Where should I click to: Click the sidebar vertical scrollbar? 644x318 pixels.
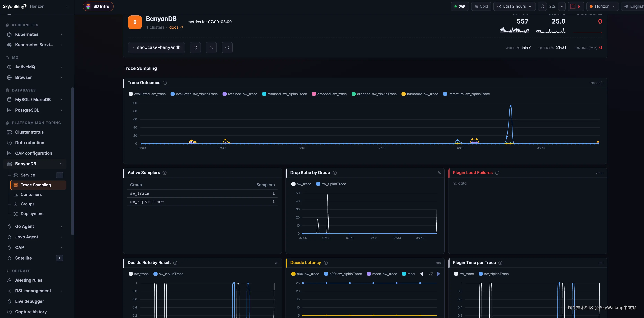73,161
